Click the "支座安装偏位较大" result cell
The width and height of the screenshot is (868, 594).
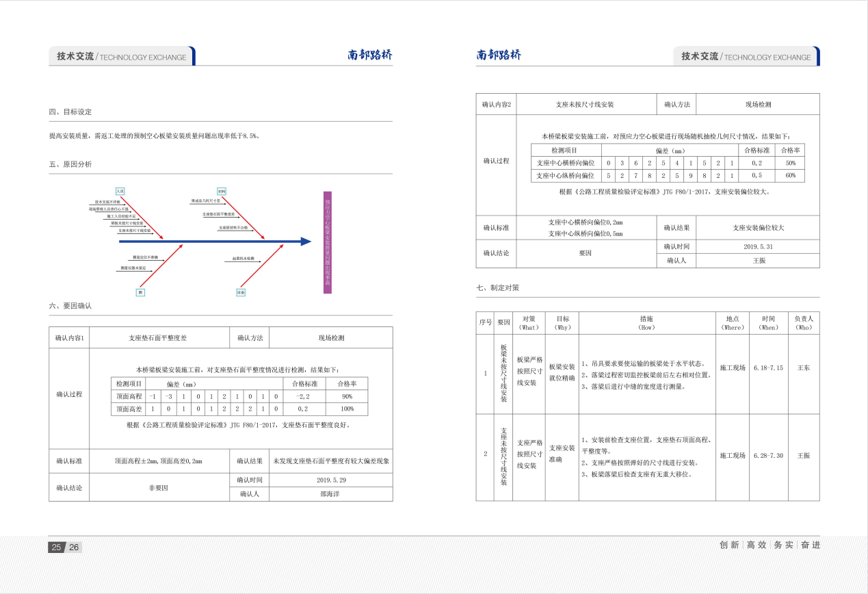click(758, 228)
